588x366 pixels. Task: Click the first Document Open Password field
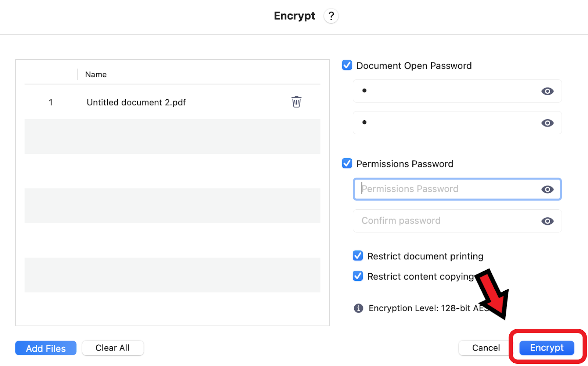[445, 91]
